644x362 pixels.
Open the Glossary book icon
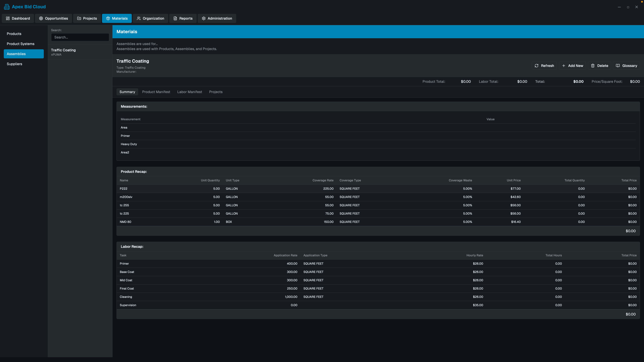(618, 66)
